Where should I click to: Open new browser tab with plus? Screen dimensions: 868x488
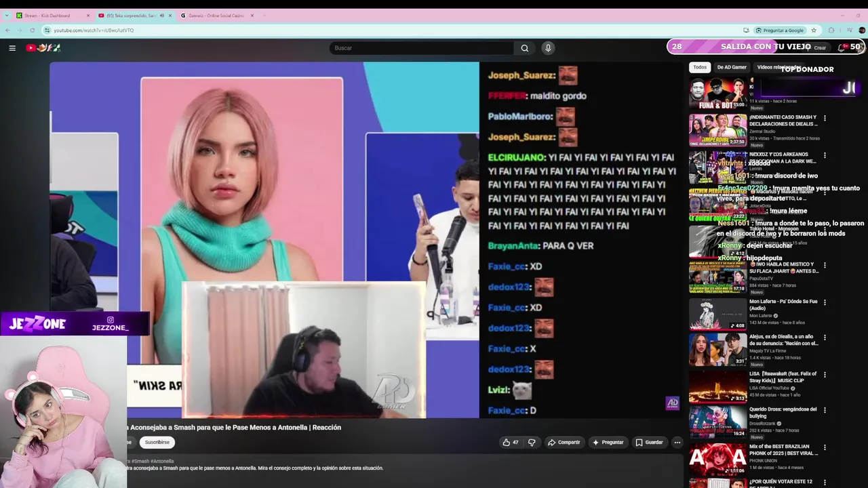(x=264, y=15)
